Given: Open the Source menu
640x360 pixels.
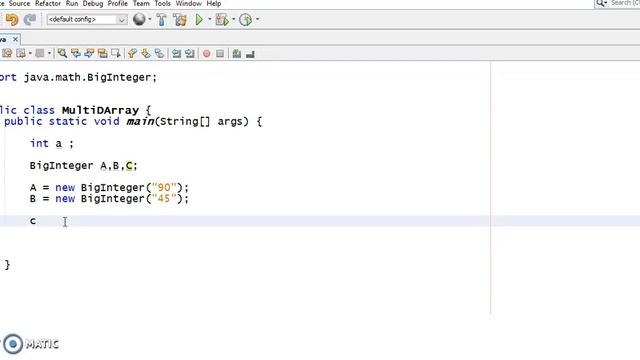Looking at the screenshot, I should pos(19,3).
